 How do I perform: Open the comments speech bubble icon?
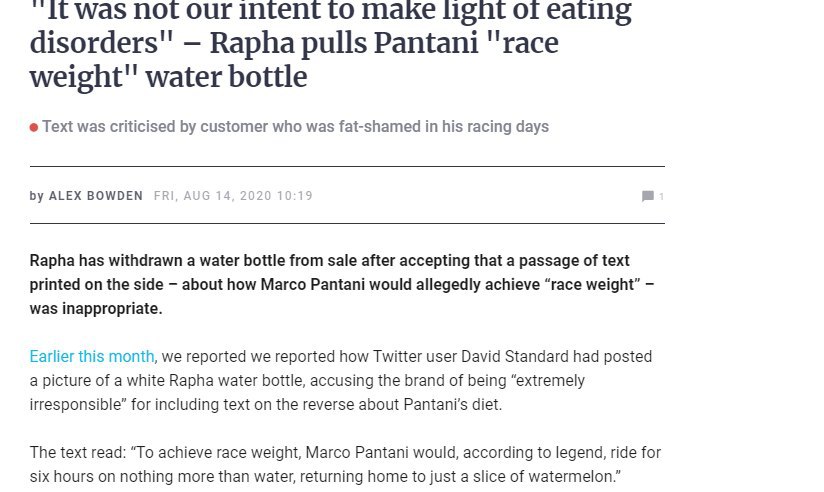[x=647, y=196]
